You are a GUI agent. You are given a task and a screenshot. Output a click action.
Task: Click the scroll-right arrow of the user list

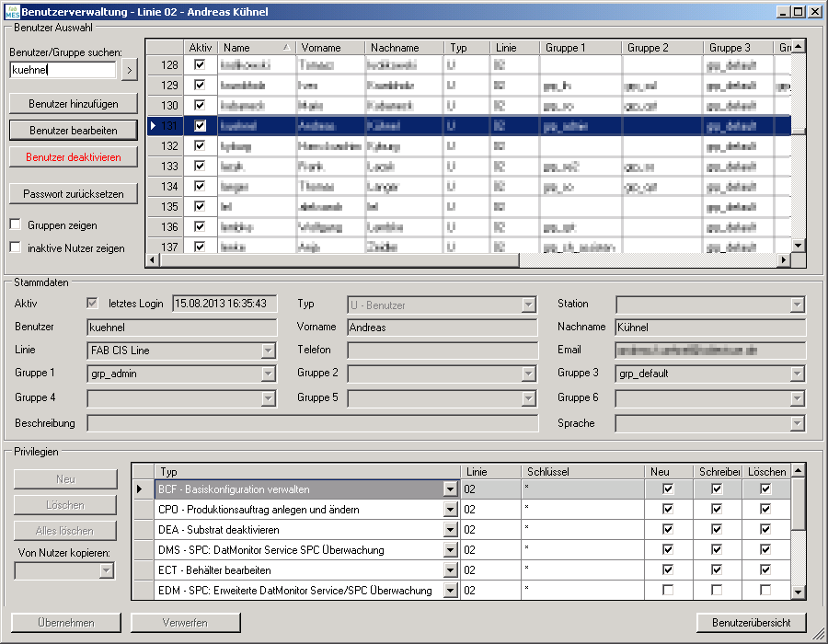784,260
